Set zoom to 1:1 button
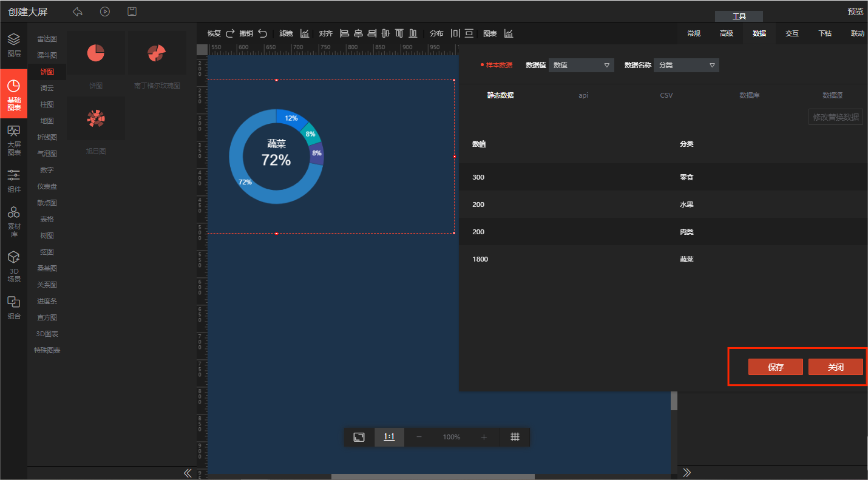 pyautogui.click(x=389, y=437)
